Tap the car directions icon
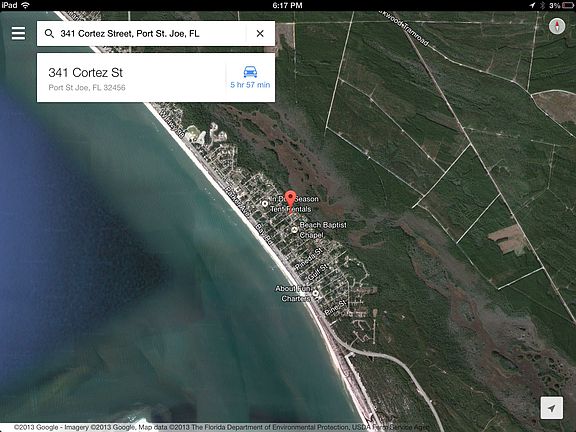This screenshot has width=576, height=432. (250, 72)
